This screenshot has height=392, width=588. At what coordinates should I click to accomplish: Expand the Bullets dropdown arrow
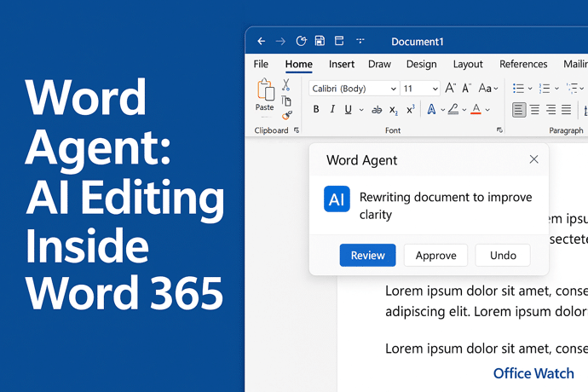pos(530,89)
